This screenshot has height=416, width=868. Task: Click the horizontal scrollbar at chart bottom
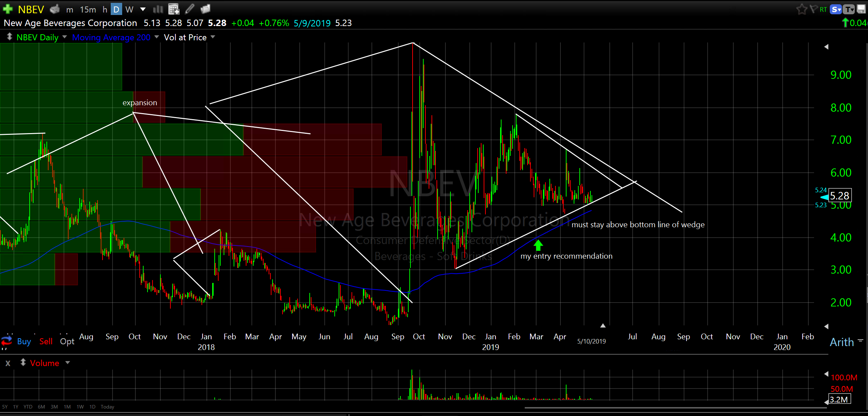pyautogui.click(x=675, y=407)
